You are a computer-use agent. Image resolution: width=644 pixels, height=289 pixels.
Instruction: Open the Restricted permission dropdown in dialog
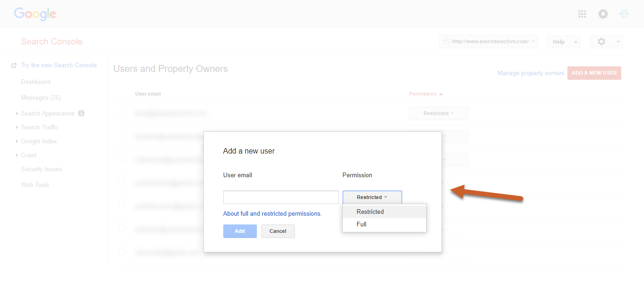pyautogui.click(x=372, y=197)
